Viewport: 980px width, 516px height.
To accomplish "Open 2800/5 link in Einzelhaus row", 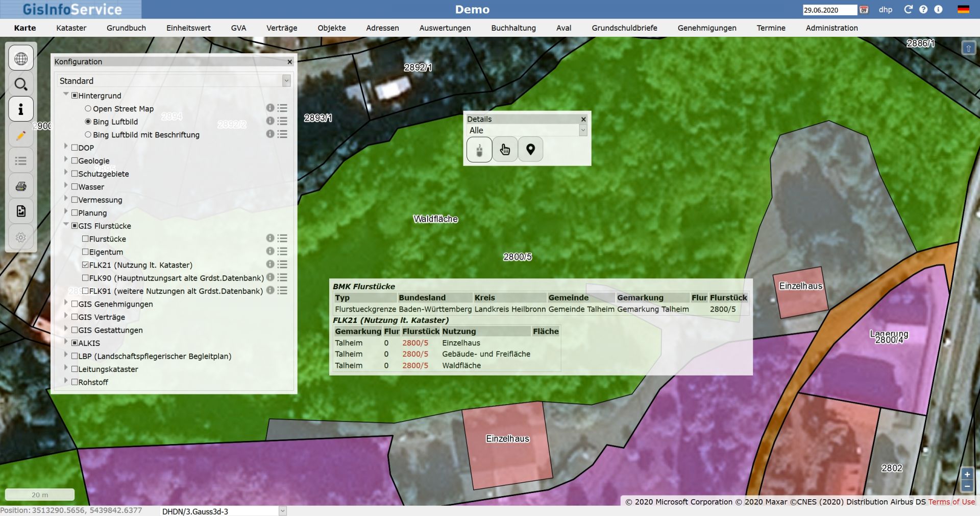I will point(415,343).
